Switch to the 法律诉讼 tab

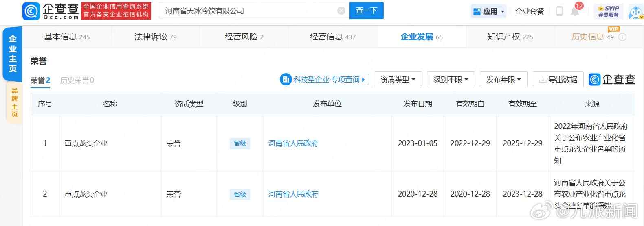click(155, 37)
